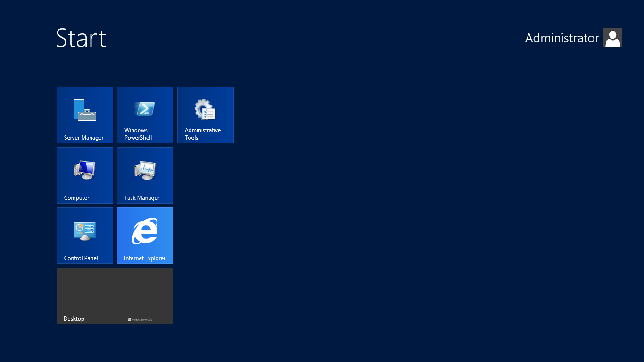Open the Control Panel icon
The height and width of the screenshot is (362, 644).
coord(85,231)
